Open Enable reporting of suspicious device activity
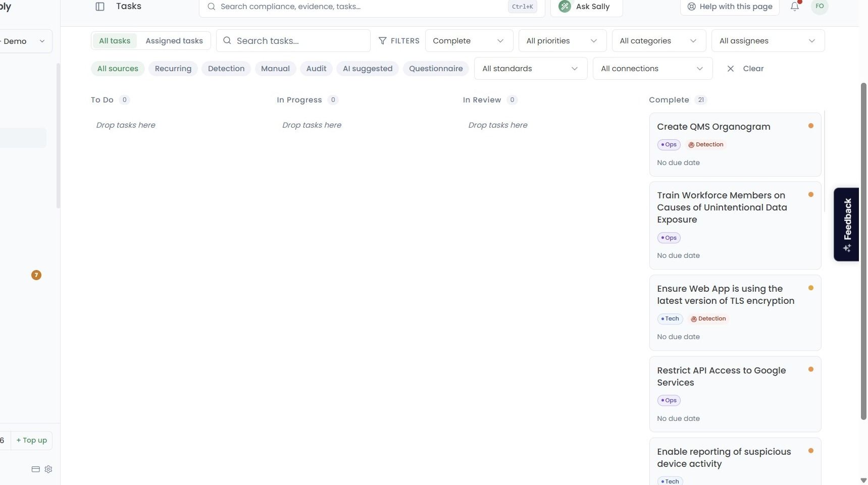 735,462
